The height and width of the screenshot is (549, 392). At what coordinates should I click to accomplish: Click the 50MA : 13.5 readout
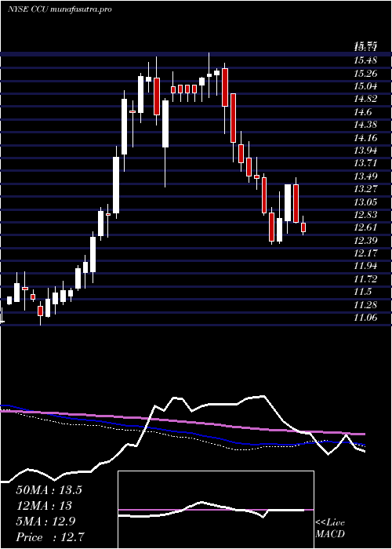click(49, 490)
